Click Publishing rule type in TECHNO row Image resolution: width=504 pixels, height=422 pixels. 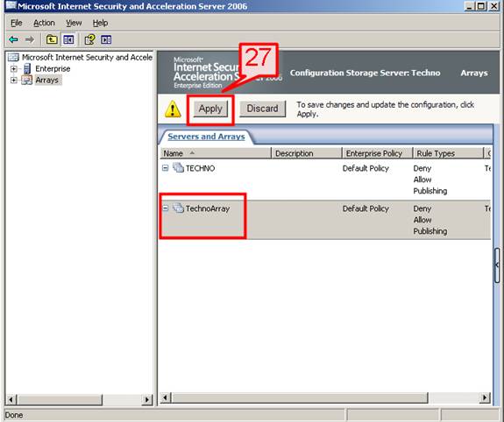pos(430,191)
